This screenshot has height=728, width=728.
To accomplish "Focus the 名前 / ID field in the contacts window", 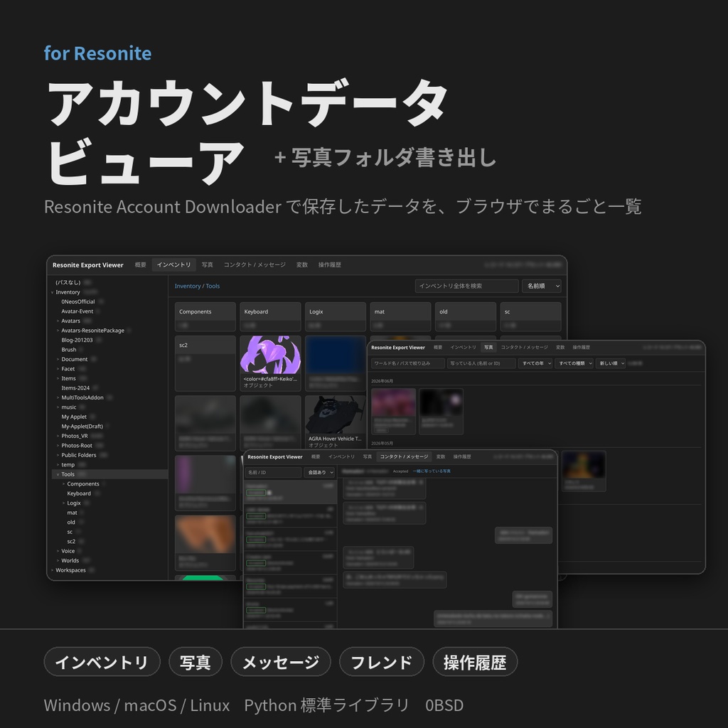I will tap(273, 472).
